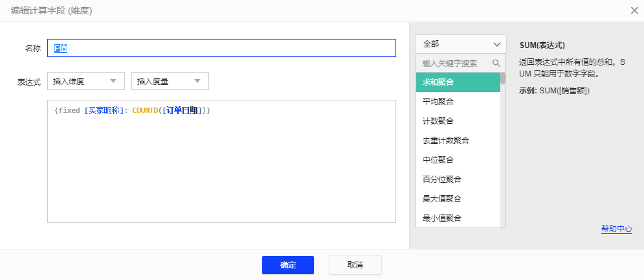Select 平均聚合 function

(458, 102)
